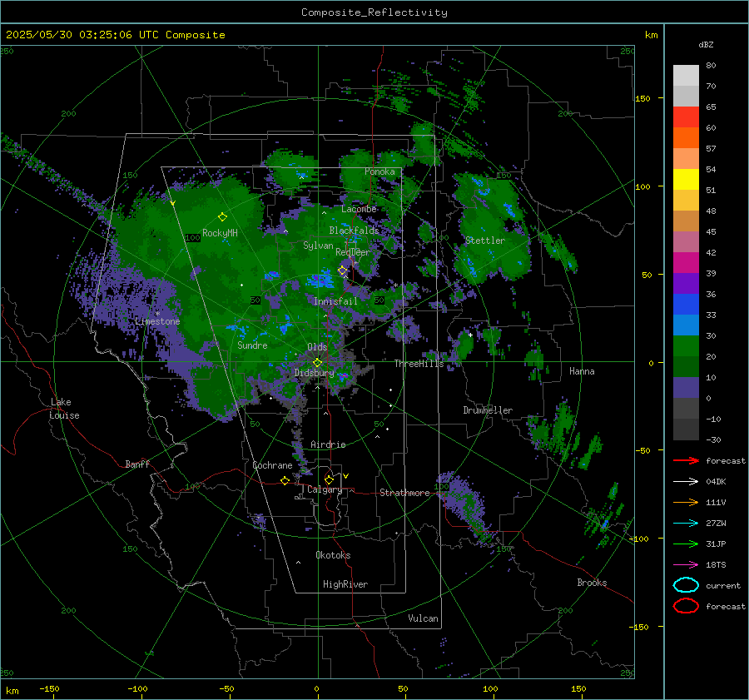Screen dimensions: 749x700
Task: Click the 150 tick on bottom axis
Action: tap(578, 688)
